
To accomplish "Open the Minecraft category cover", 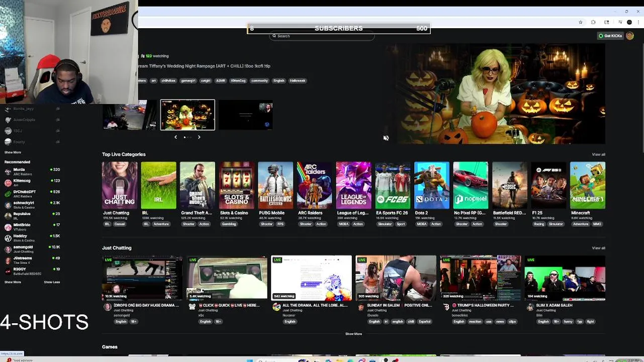I will (588, 185).
